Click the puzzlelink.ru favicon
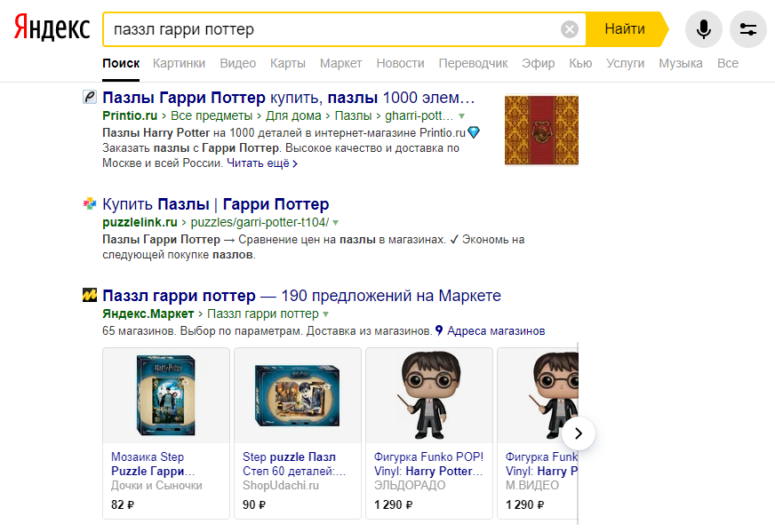 [x=90, y=203]
